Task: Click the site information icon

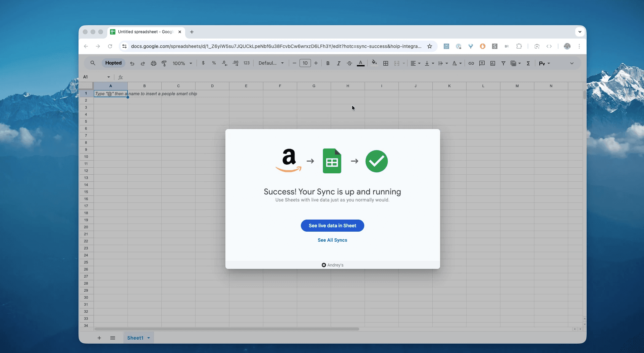Action: pos(124,46)
